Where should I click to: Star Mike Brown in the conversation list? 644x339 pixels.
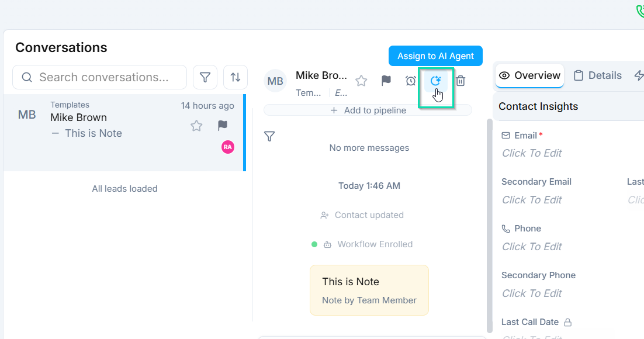196,126
